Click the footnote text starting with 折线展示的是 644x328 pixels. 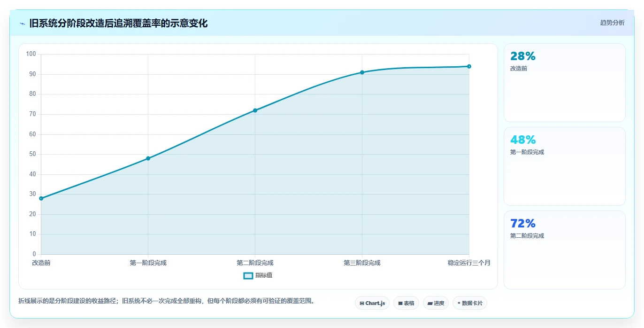166,301
